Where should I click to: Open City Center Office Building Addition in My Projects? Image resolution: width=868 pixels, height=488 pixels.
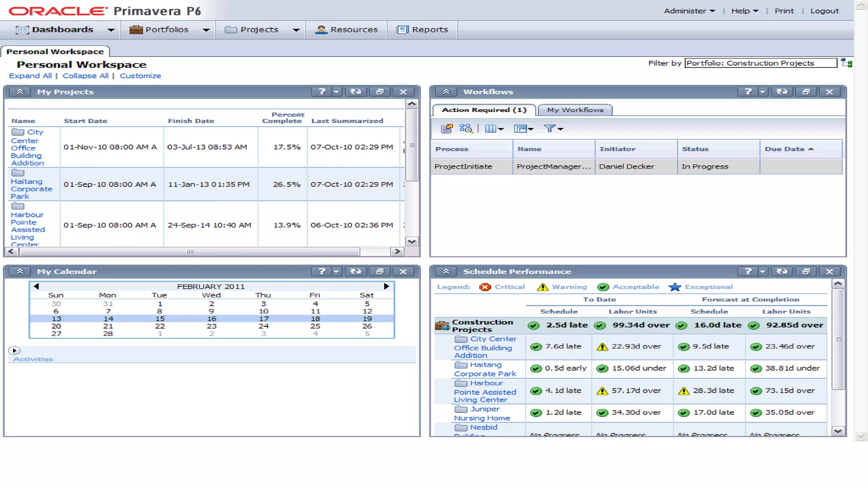coord(28,148)
